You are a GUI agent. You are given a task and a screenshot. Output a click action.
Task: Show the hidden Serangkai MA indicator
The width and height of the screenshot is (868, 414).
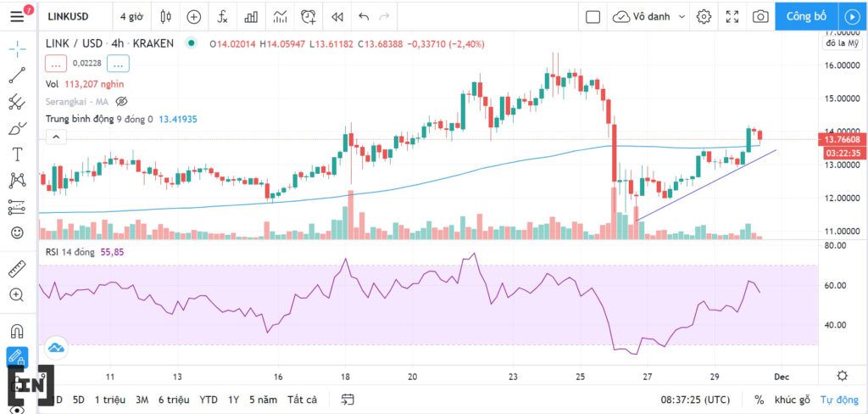122,101
